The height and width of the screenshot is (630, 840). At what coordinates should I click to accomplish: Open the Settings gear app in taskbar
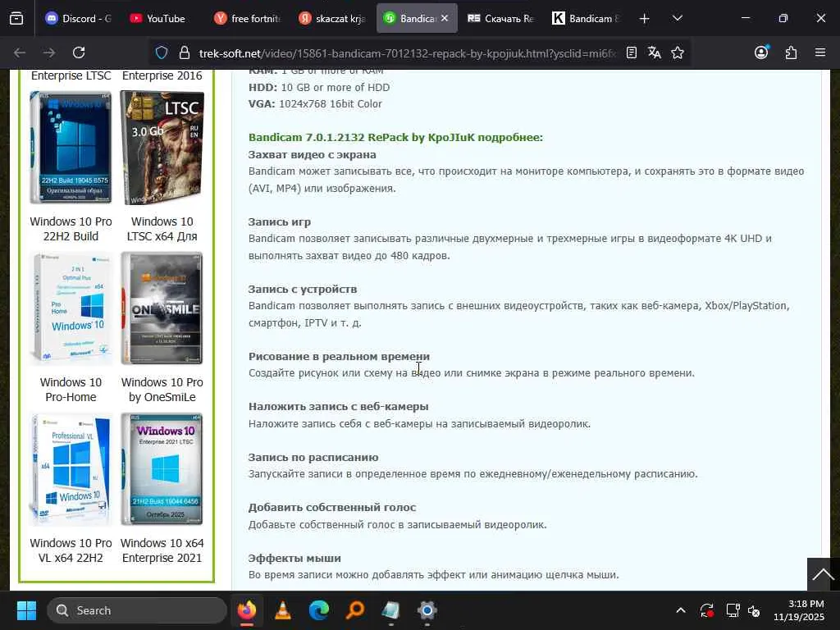[x=427, y=610]
